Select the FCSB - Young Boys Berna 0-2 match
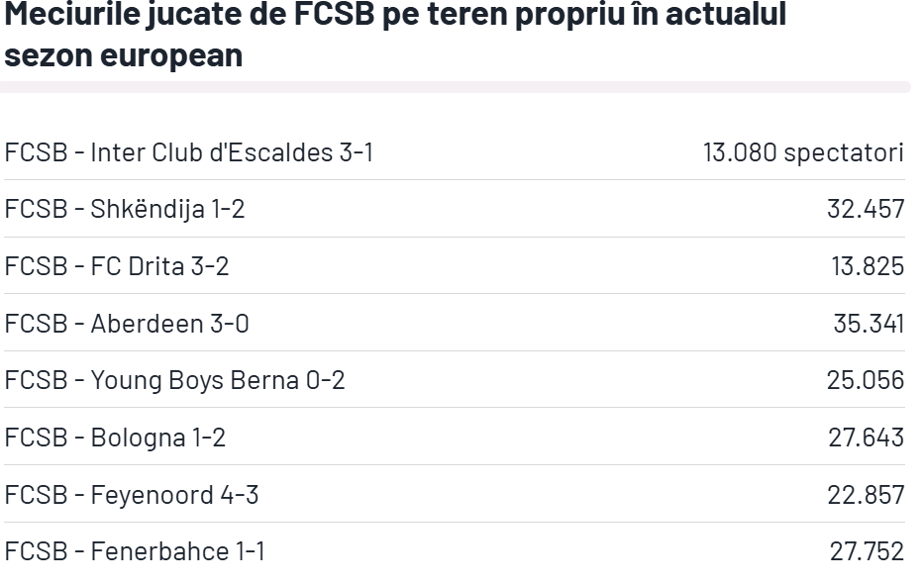This screenshot has height=585, width=924. (175, 380)
